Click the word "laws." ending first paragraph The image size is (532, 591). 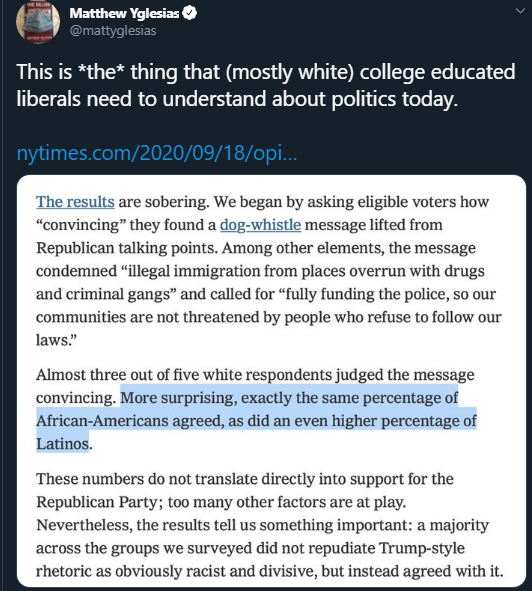(x=56, y=340)
